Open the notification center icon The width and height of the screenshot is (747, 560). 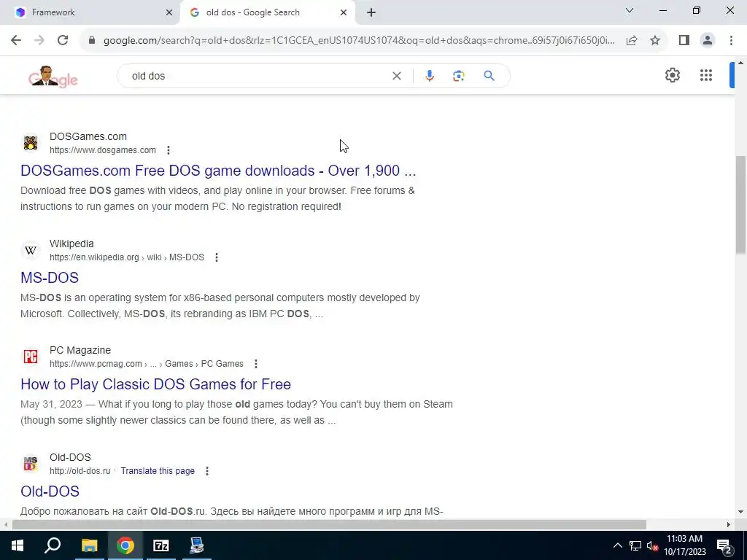(x=724, y=545)
